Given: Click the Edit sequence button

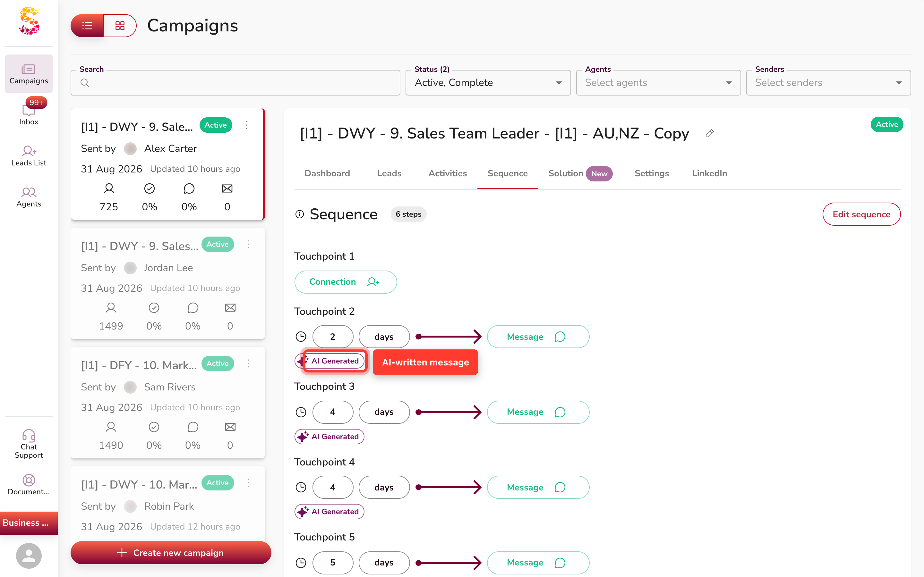Looking at the screenshot, I should coord(861,214).
